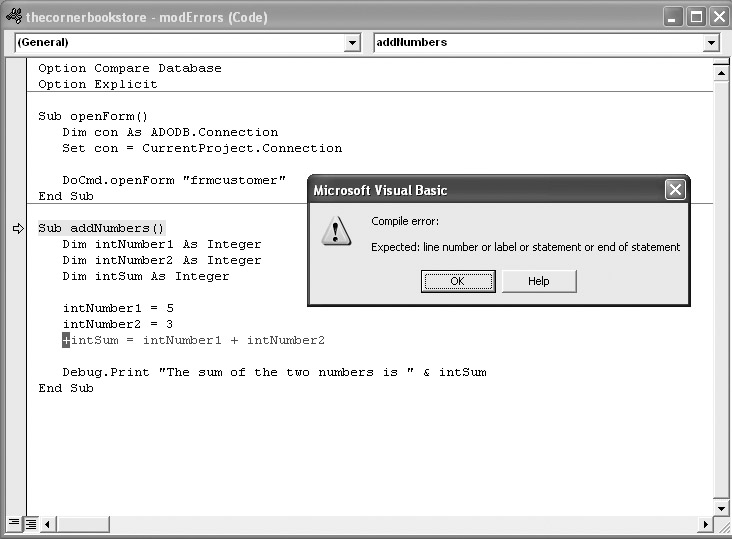Click the horizontal scrollbar right arrow
This screenshot has width=732, height=539.
pyautogui.click(x=705, y=523)
